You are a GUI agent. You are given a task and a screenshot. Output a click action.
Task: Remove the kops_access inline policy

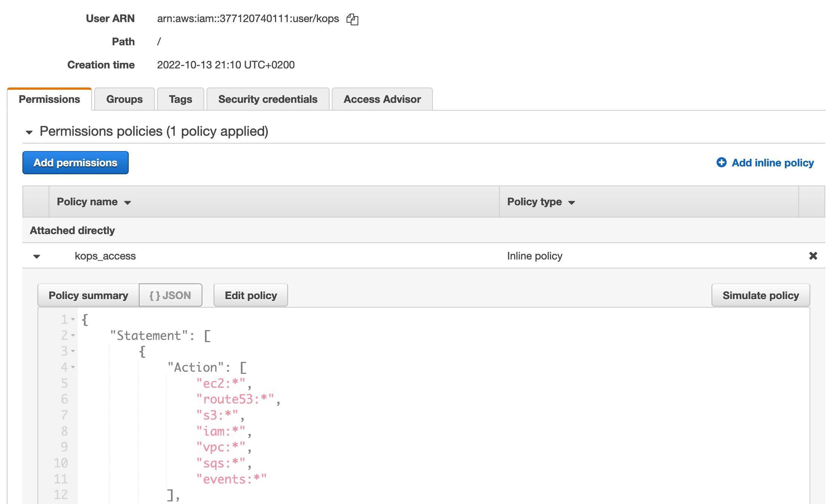pyautogui.click(x=813, y=256)
